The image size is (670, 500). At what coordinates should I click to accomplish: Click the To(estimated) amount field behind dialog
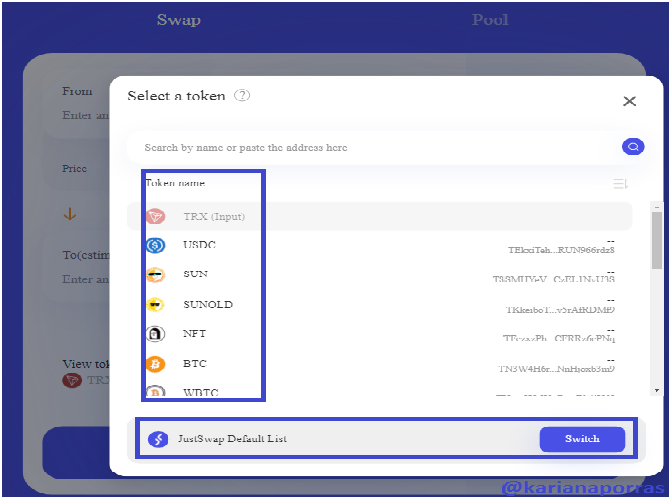(x=85, y=279)
